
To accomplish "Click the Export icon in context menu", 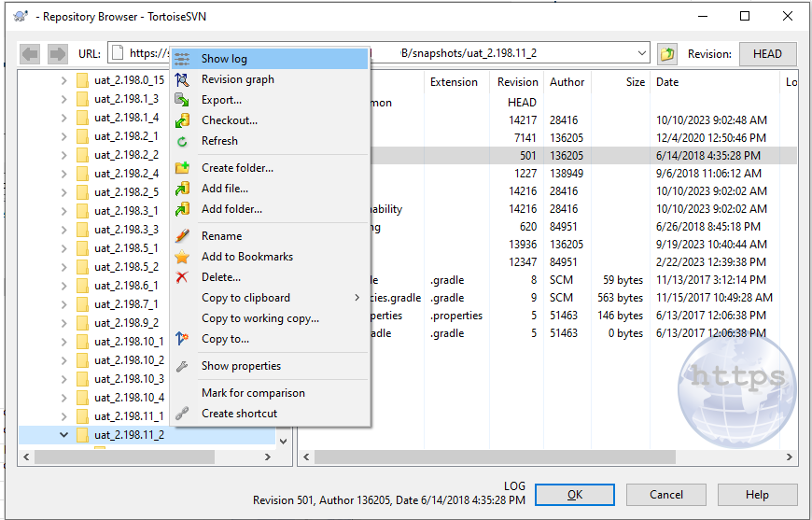I will [x=182, y=100].
